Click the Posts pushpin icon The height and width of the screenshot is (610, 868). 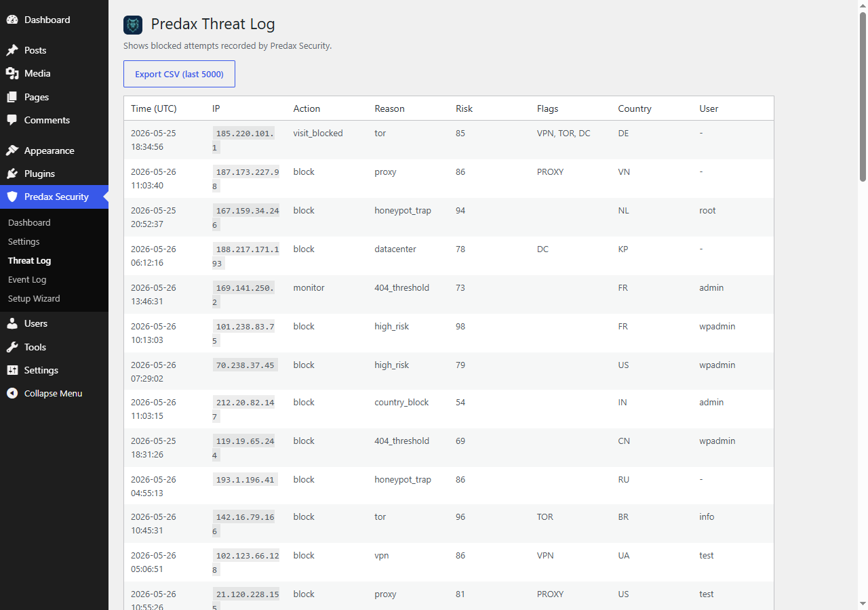12,50
